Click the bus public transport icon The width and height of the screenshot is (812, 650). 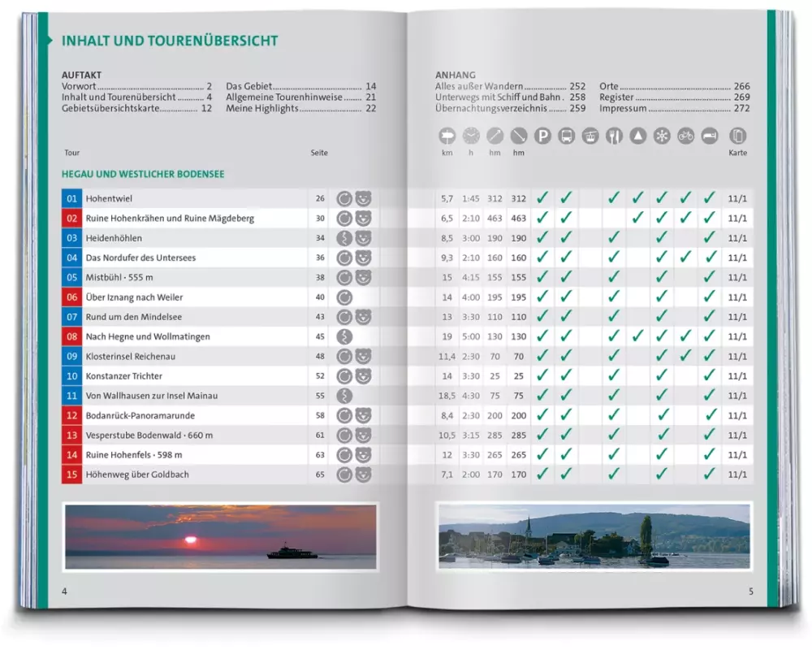pyautogui.click(x=567, y=136)
